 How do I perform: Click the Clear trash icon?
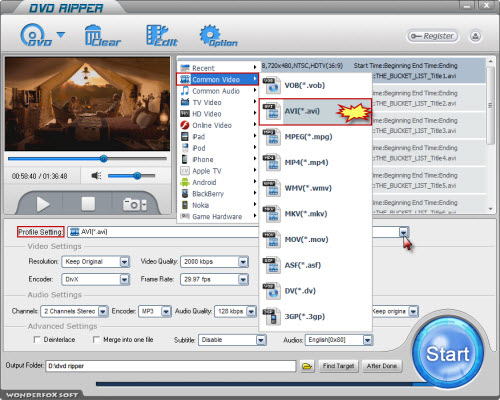point(102,36)
